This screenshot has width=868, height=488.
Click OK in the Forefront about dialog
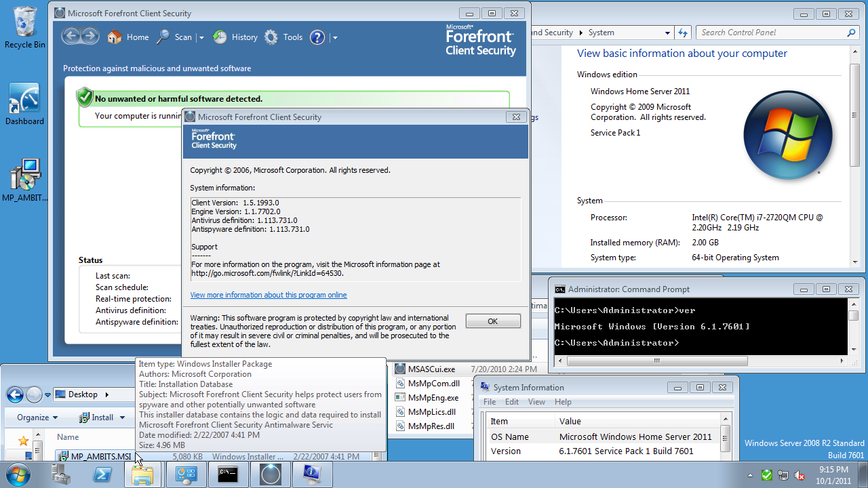pos(493,321)
